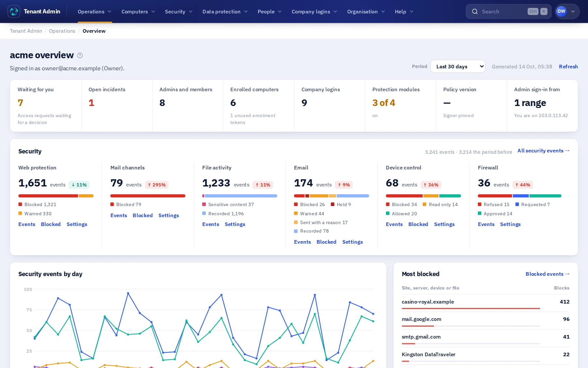Click the 3 of 4 Protection modules value
This screenshot has width=588, height=368.
[384, 103]
